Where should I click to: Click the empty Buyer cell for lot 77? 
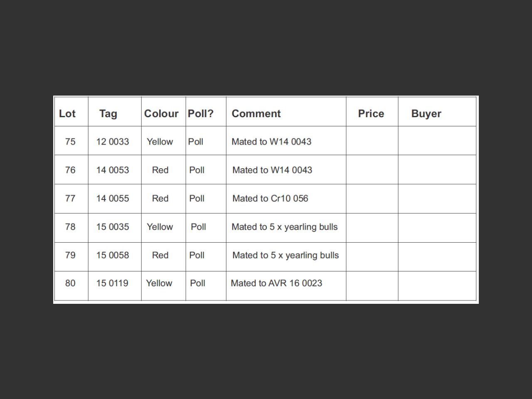(437, 199)
